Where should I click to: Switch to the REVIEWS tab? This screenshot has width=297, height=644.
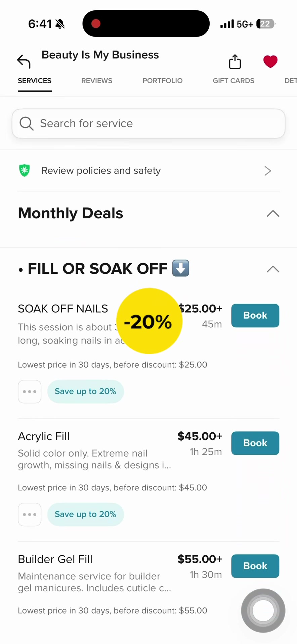[97, 81]
